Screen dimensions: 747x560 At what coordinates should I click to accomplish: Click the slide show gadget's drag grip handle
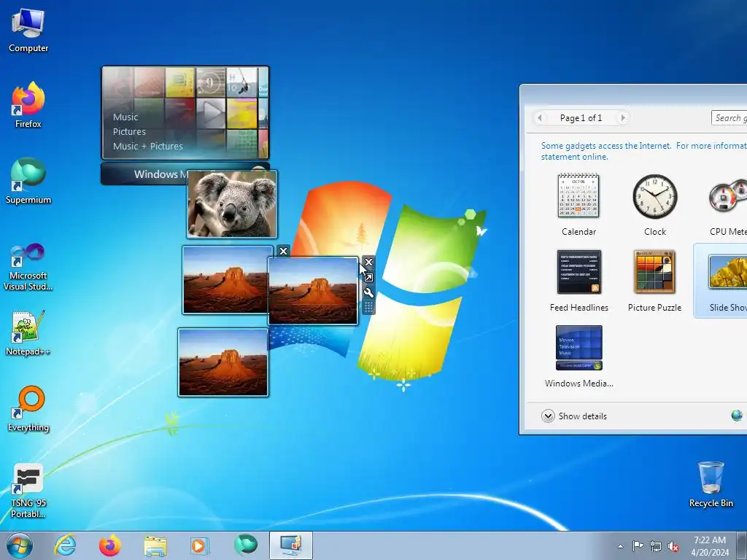pos(368,307)
